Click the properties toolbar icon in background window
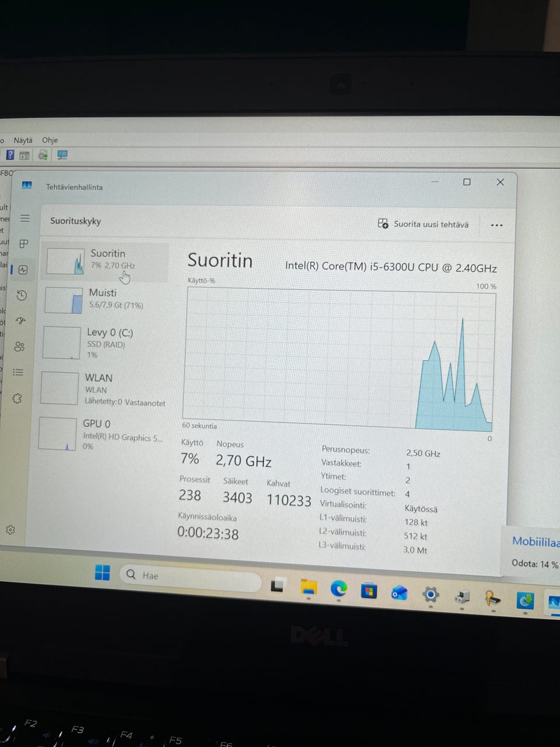Screen dimensions: 560x747 point(24,155)
